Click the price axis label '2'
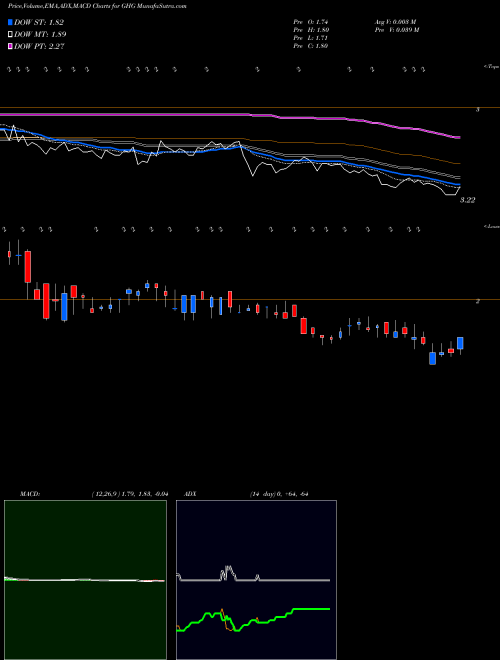This screenshot has height=660, width=500. point(477,301)
